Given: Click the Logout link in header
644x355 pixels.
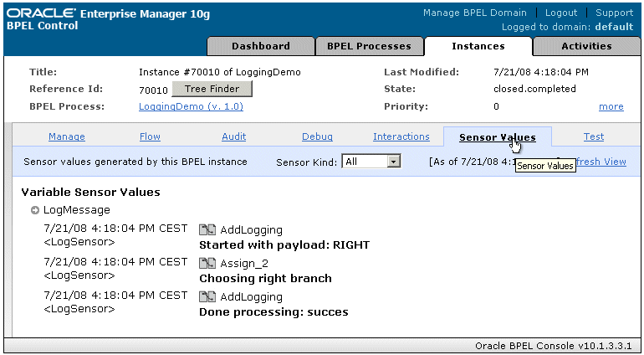Looking at the screenshot, I should (561, 13).
